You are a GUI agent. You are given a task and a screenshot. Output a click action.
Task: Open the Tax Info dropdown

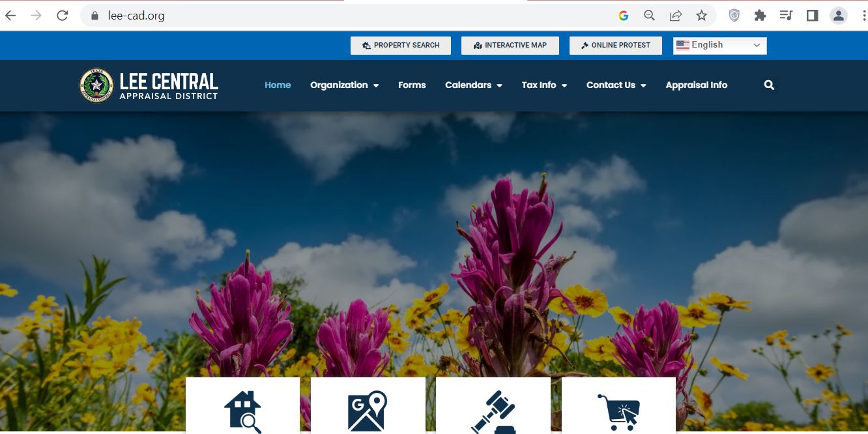pos(544,85)
